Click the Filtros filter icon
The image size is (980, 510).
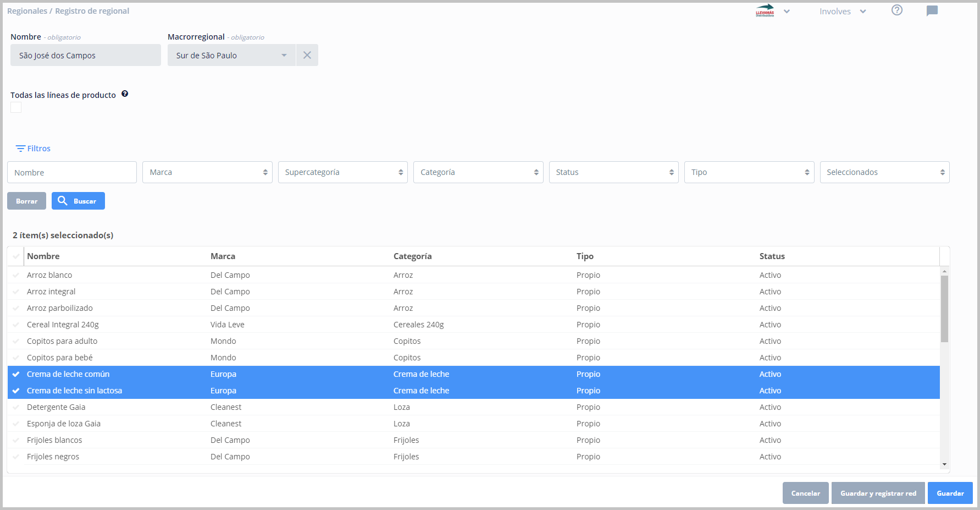(20, 149)
